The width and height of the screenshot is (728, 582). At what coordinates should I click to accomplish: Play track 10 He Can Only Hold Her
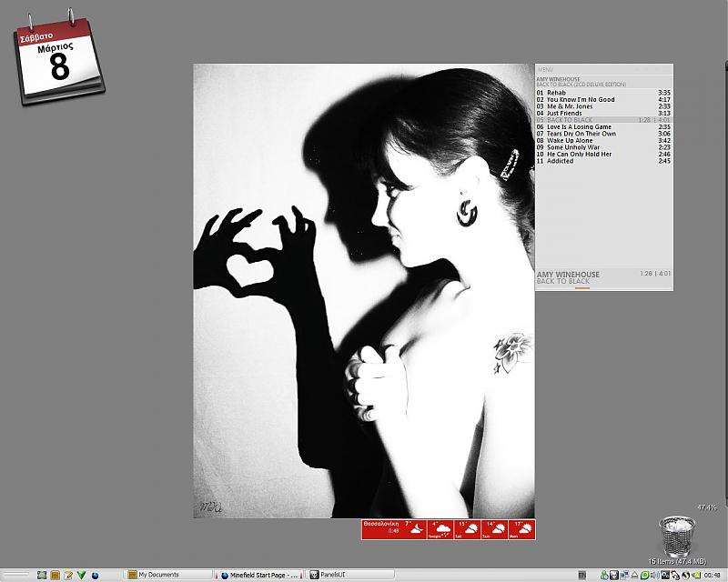tap(603, 154)
